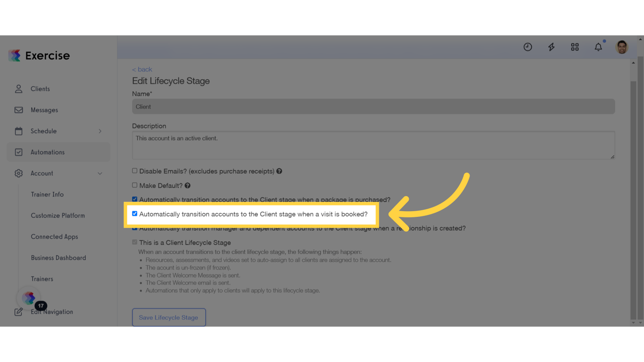Uncheck transition accounts when a visit is booked
Image resolution: width=644 pixels, height=362 pixels.
pyautogui.click(x=135, y=214)
